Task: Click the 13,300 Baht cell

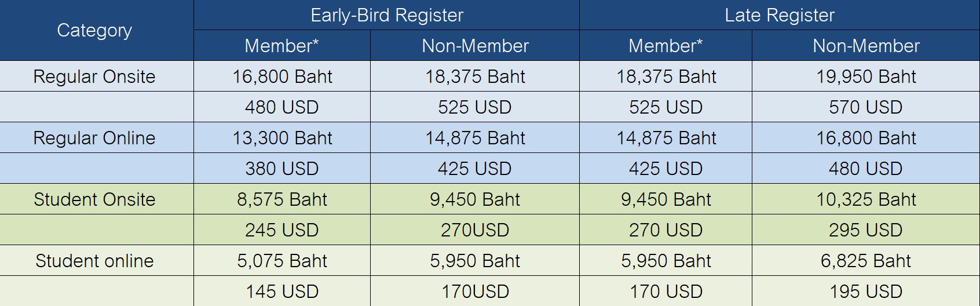Action: (282, 138)
